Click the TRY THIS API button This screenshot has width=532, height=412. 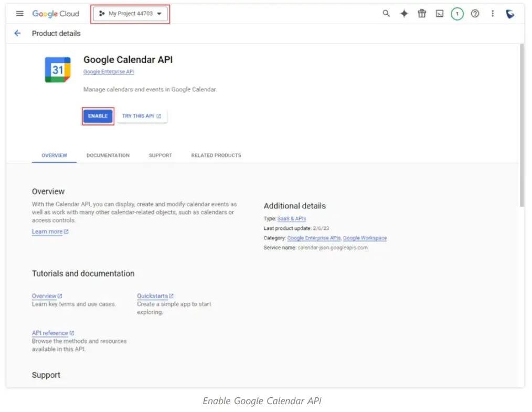coord(142,116)
